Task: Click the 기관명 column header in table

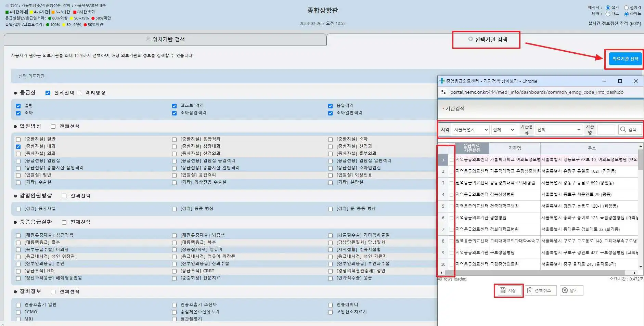Action: 515,148
